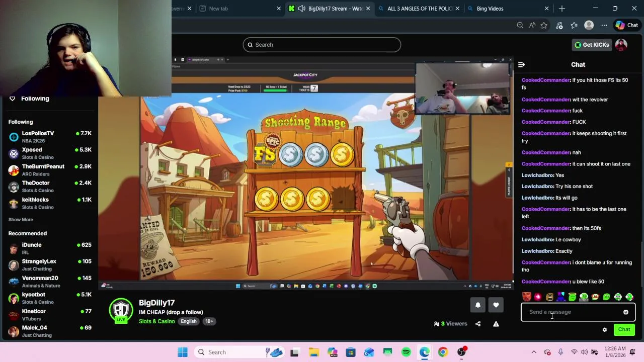644x362 pixels.
Task: Expand following list with Show More
Action: pyautogui.click(x=21, y=220)
